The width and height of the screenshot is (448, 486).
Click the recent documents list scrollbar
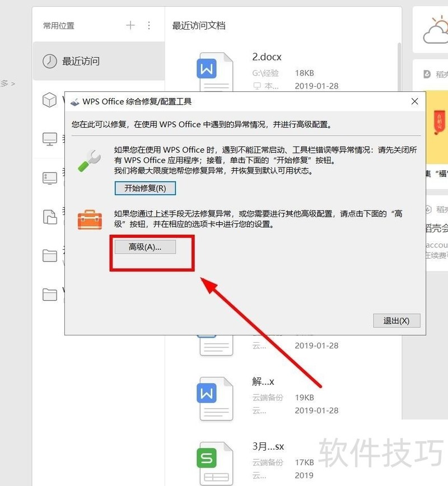click(x=399, y=67)
